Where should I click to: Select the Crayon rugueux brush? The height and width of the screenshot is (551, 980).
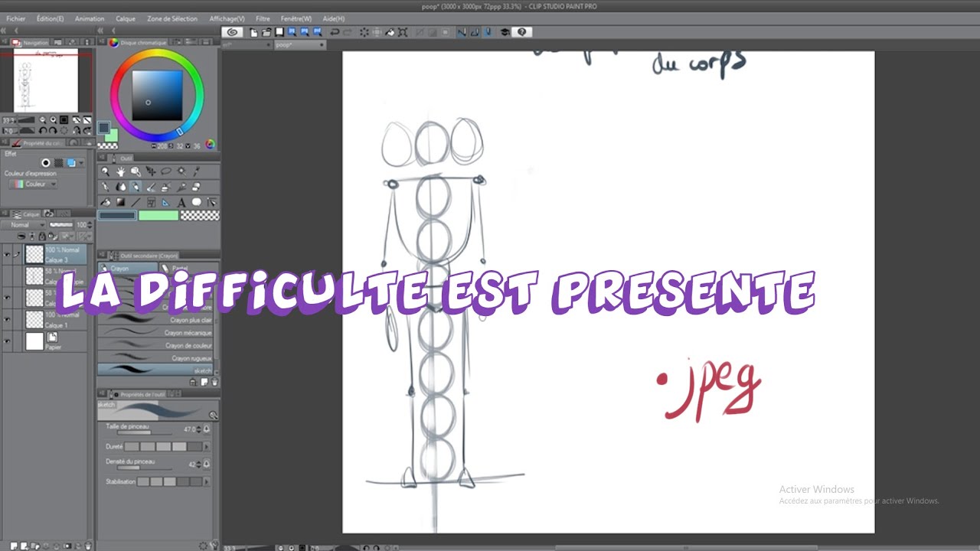[155, 358]
